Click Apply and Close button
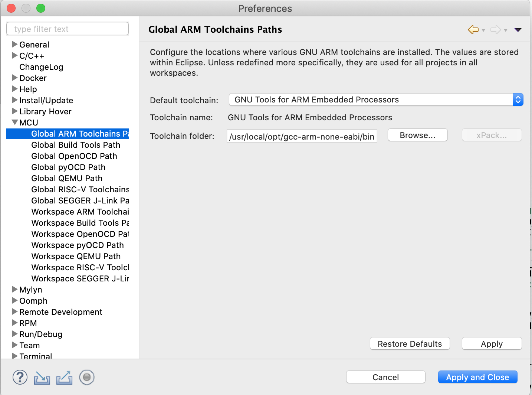Viewport: 532px width, 395px height. [x=478, y=377]
